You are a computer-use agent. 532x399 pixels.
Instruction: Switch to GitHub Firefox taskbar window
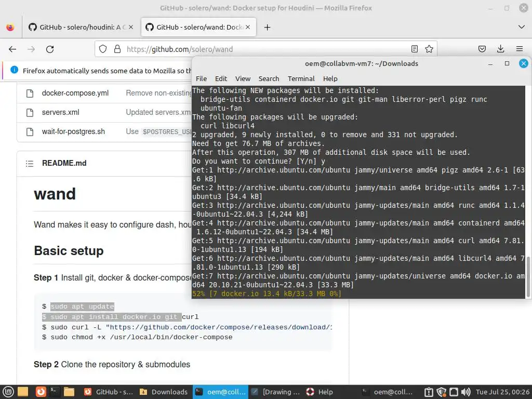click(x=108, y=392)
